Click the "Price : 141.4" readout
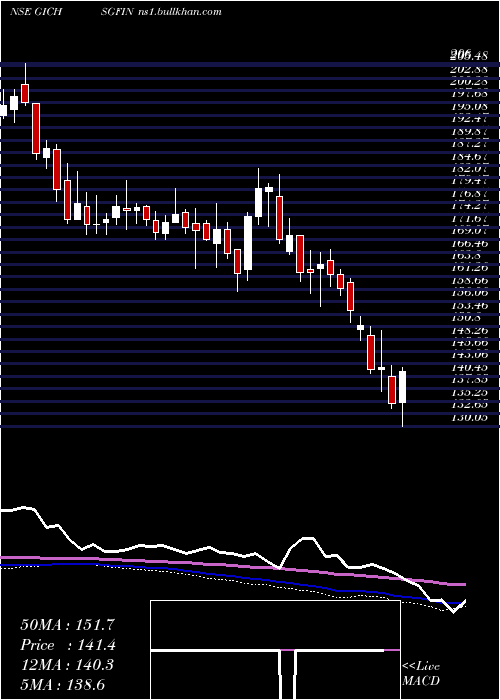This screenshot has width=500, height=700. coord(68,645)
